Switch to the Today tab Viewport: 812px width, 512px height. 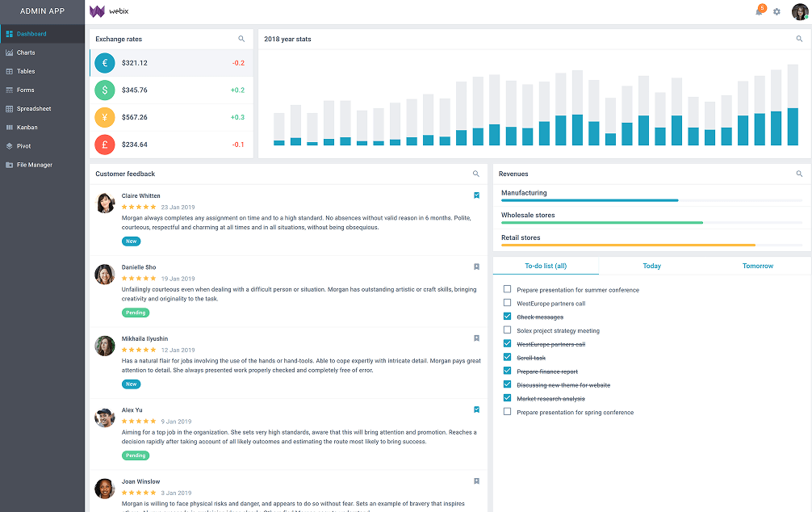pos(652,266)
